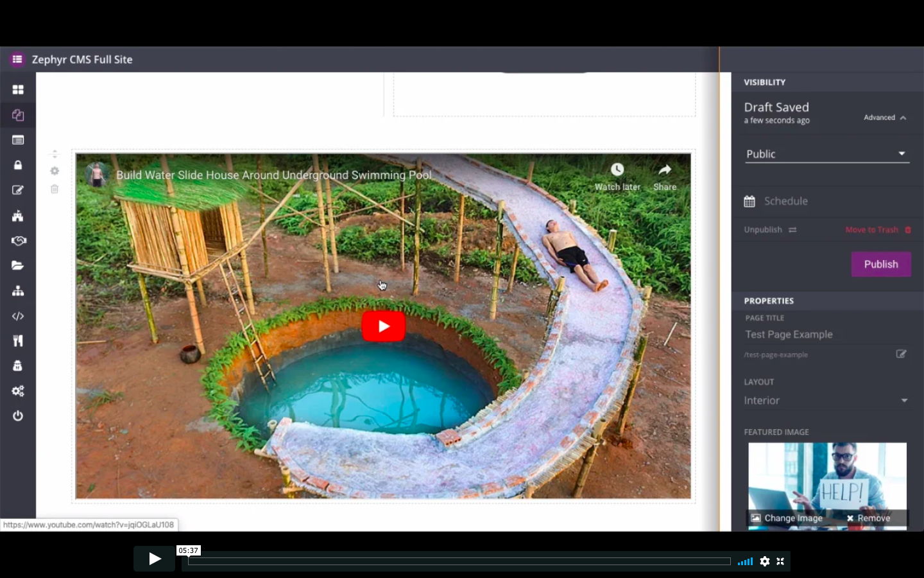The image size is (924, 578).
Task: Click the YouTube video title link
Action: 274,175
